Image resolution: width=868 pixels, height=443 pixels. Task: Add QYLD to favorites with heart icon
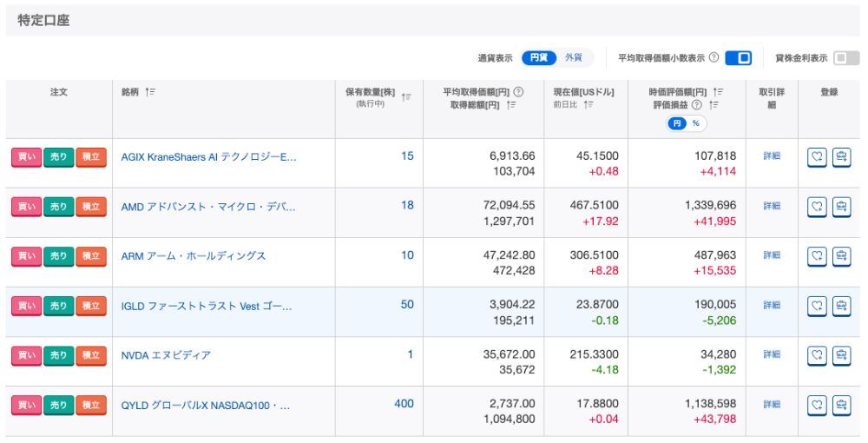point(817,405)
